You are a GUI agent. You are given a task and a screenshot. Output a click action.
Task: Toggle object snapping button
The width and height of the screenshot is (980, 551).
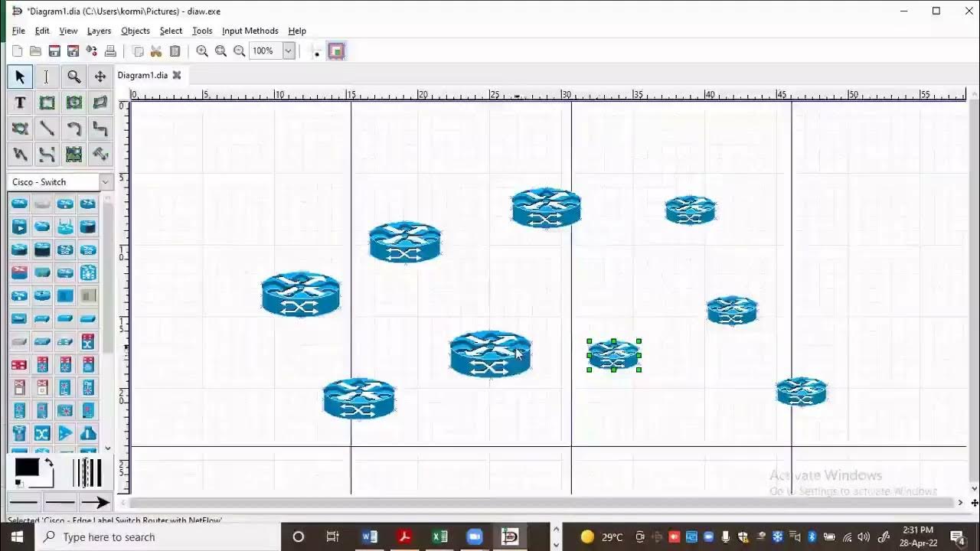pos(336,51)
